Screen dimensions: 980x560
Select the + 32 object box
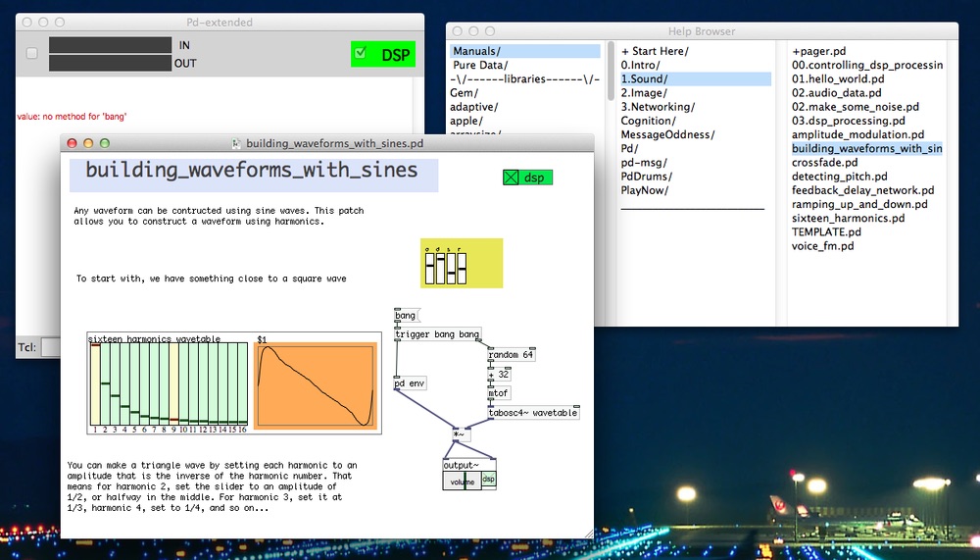(x=499, y=375)
